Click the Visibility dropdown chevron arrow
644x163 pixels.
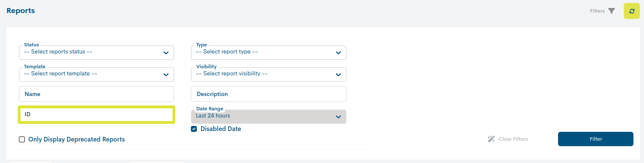(x=338, y=75)
